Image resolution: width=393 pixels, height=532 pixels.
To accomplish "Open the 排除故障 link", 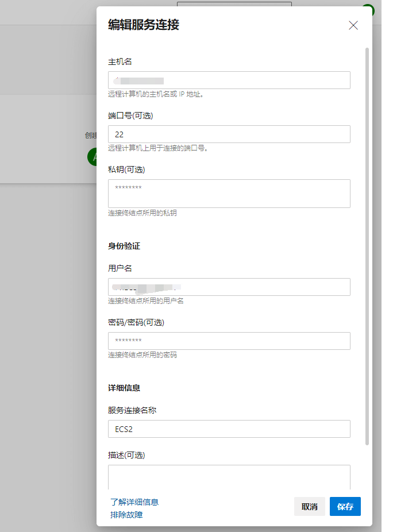I will (x=126, y=515).
